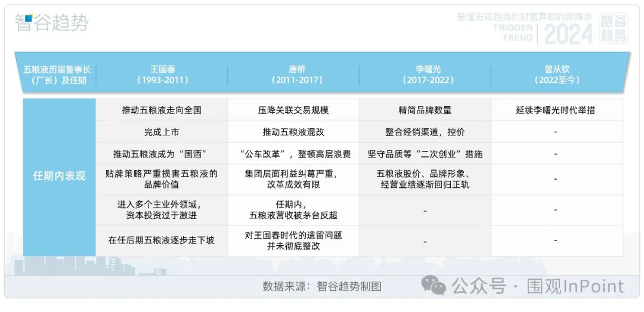Viewport: 644px width, 312px height.
Task: Select the 唐桥 (2011-2017) column header
Action: (x=293, y=75)
